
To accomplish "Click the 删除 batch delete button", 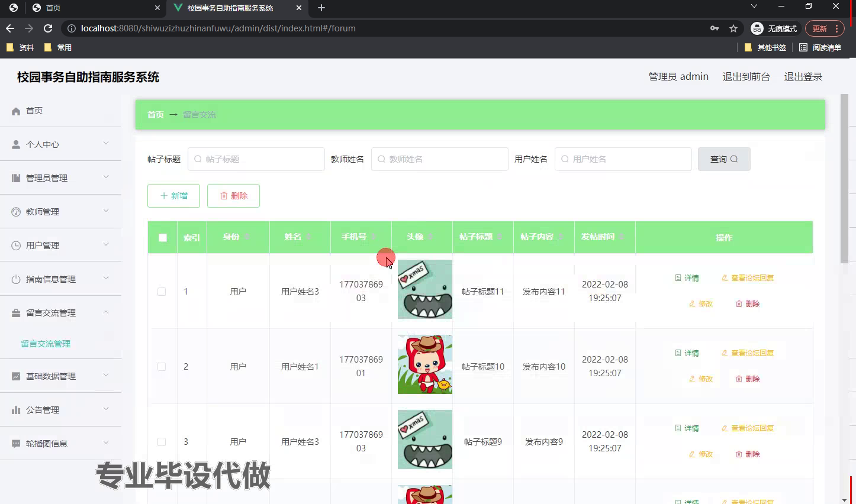I will point(233,196).
